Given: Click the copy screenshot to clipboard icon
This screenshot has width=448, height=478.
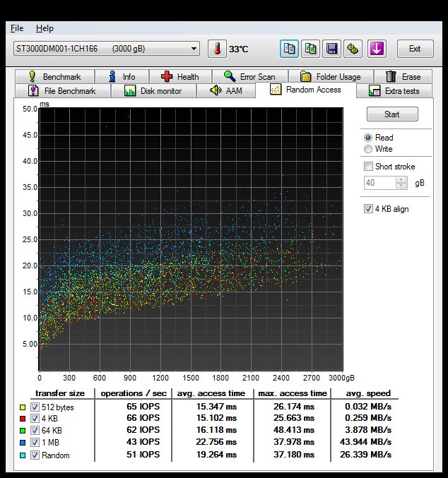Looking at the screenshot, I should pos(310,49).
